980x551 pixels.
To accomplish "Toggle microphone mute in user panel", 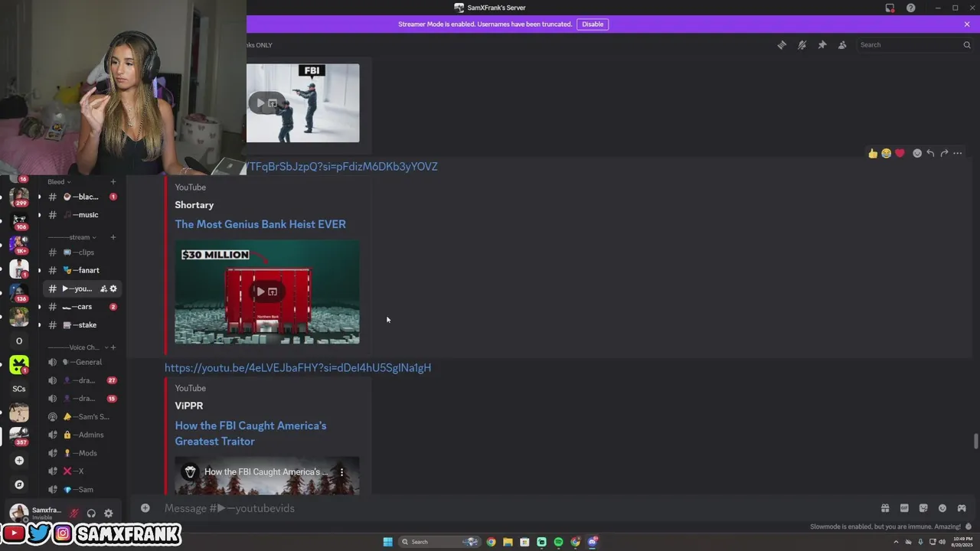I will tap(74, 514).
